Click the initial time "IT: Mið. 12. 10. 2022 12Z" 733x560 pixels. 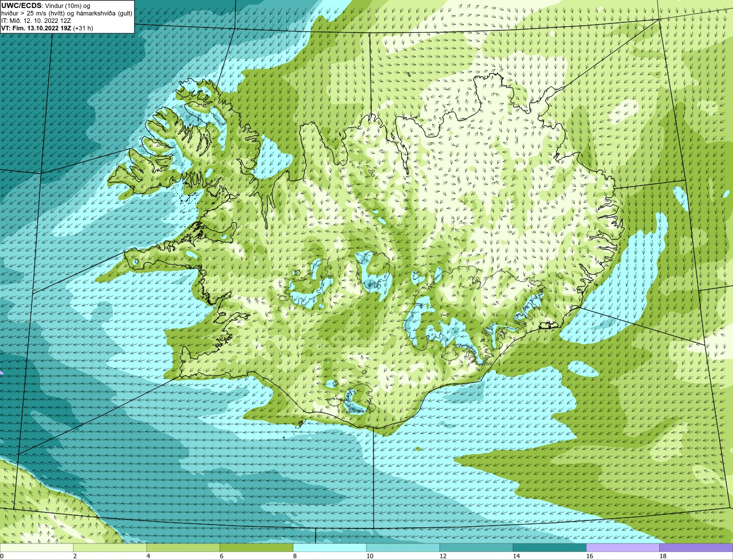tap(36, 21)
